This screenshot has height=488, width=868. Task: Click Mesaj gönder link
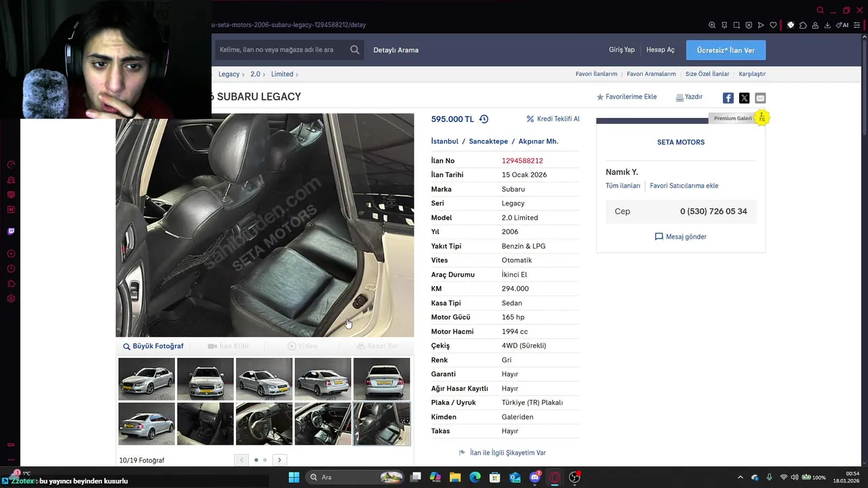tap(681, 237)
